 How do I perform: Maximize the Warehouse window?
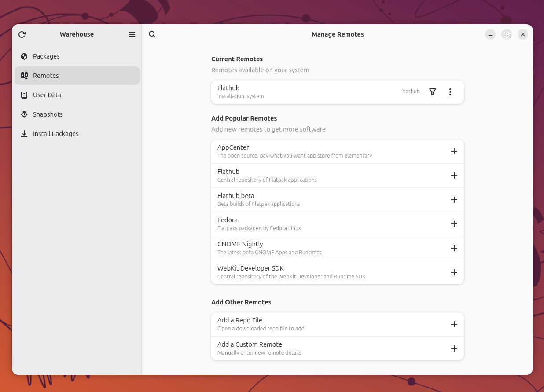pos(507,34)
